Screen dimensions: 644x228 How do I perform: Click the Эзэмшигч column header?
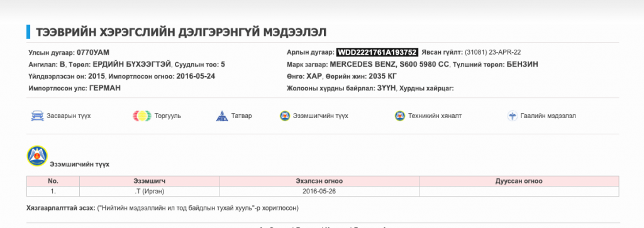pyautogui.click(x=150, y=181)
